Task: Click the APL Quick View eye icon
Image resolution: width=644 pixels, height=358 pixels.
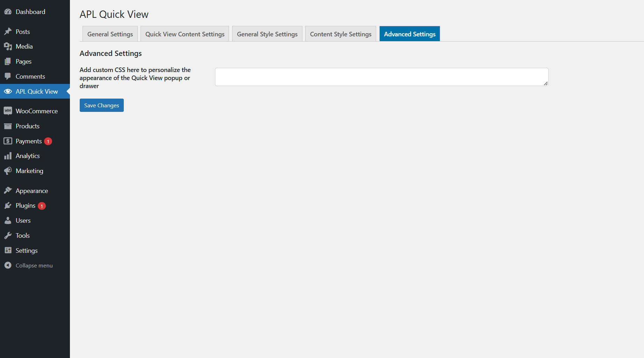Action: click(8, 92)
